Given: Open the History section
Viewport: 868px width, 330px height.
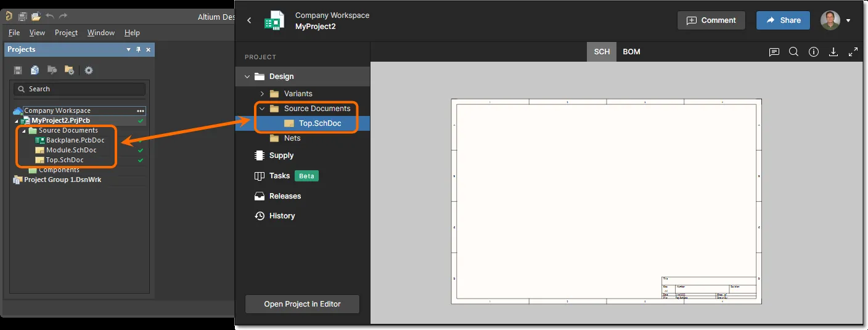Looking at the screenshot, I should point(282,216).
